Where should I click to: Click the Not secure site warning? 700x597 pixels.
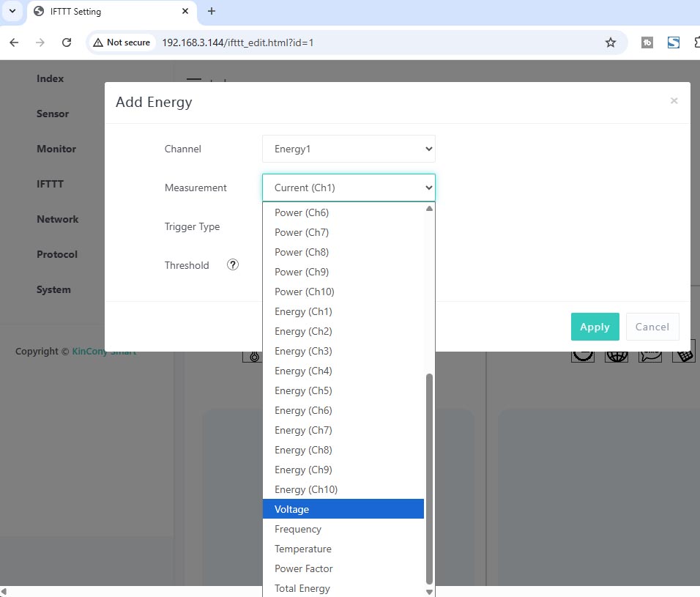[x=122, y=42]
